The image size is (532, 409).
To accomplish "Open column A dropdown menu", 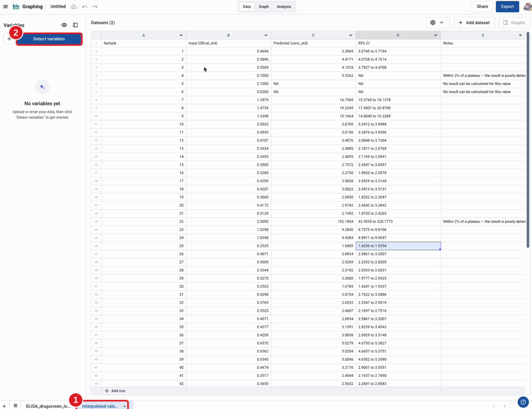I will coord(181,35).
